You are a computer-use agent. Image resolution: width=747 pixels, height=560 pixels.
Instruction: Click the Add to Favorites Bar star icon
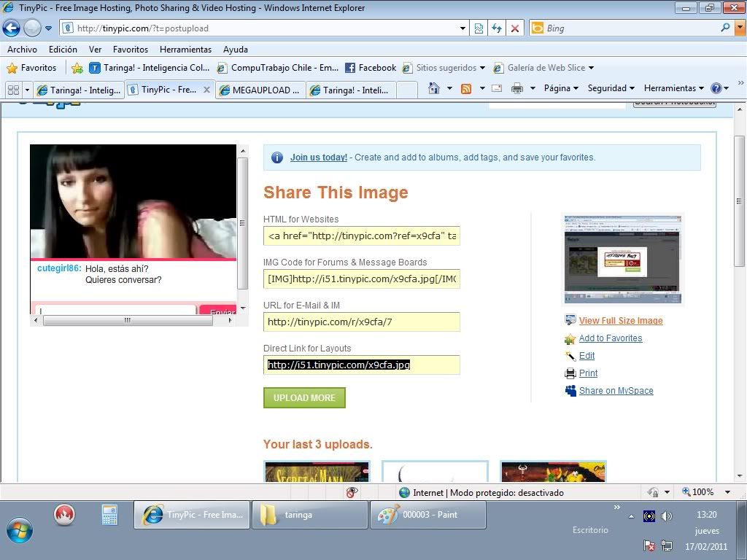[77, 68]
